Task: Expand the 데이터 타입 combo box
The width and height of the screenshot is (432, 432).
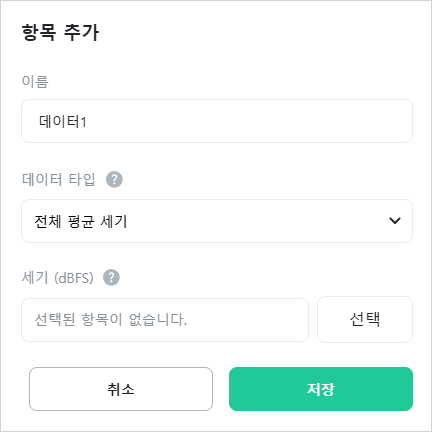Action: coord(217,221)
